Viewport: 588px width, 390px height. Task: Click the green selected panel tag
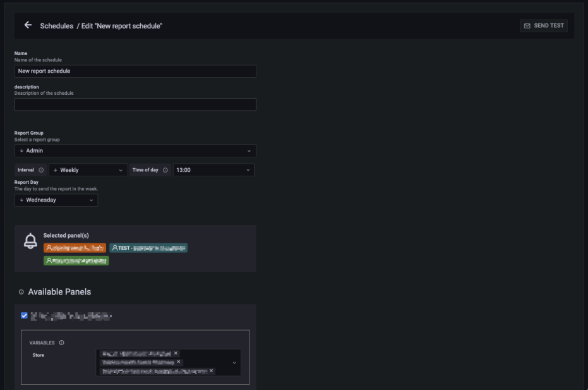[76, 260]
